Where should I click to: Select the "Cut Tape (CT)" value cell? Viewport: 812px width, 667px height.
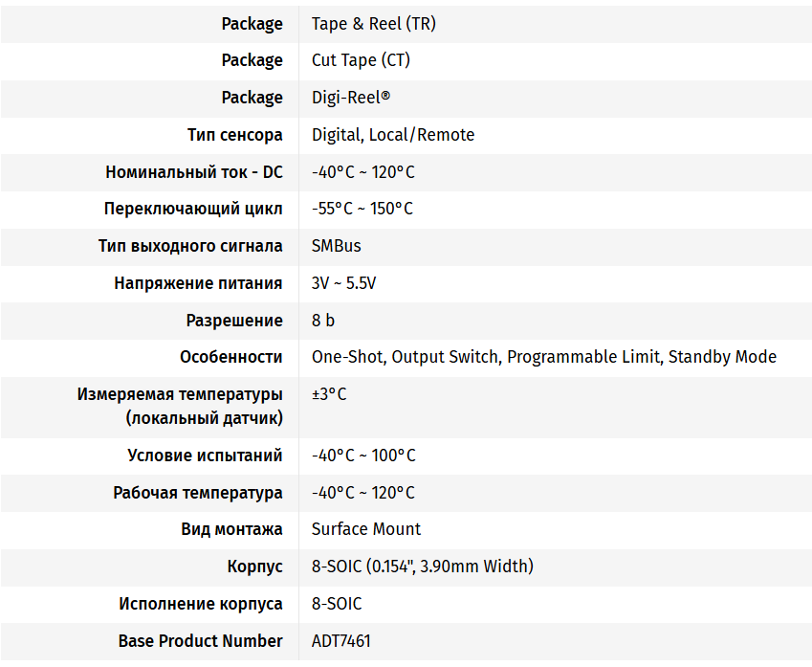coord(361,60)
